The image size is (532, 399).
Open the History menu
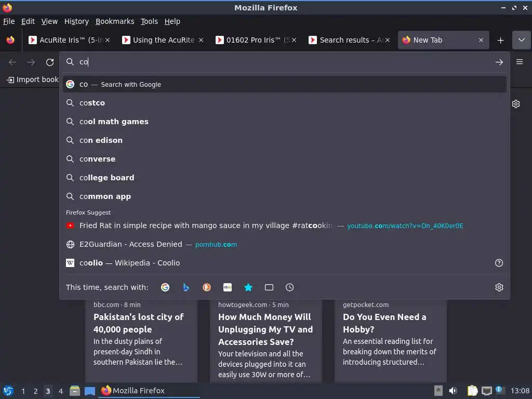point(77,21)
